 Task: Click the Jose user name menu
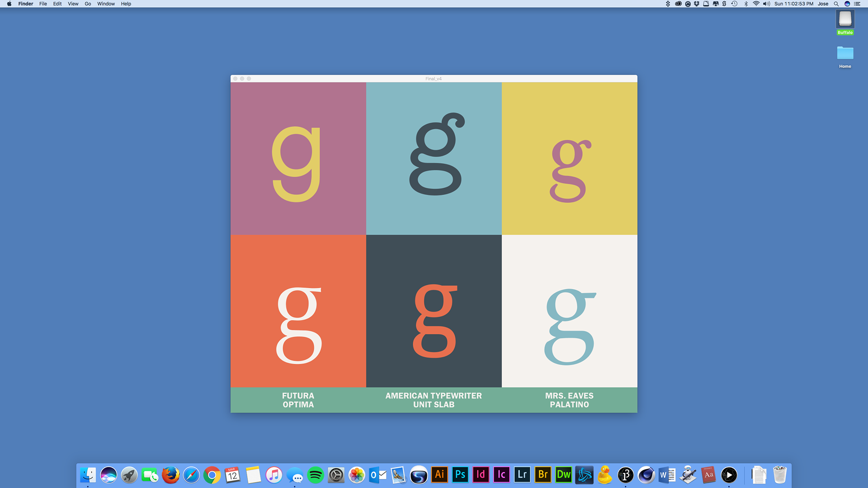click(823, 4)
